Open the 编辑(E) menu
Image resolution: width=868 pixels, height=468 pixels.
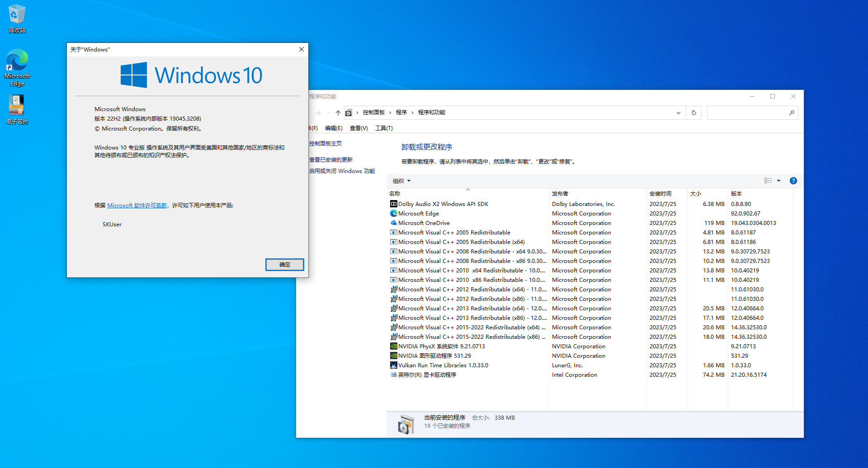334,128
